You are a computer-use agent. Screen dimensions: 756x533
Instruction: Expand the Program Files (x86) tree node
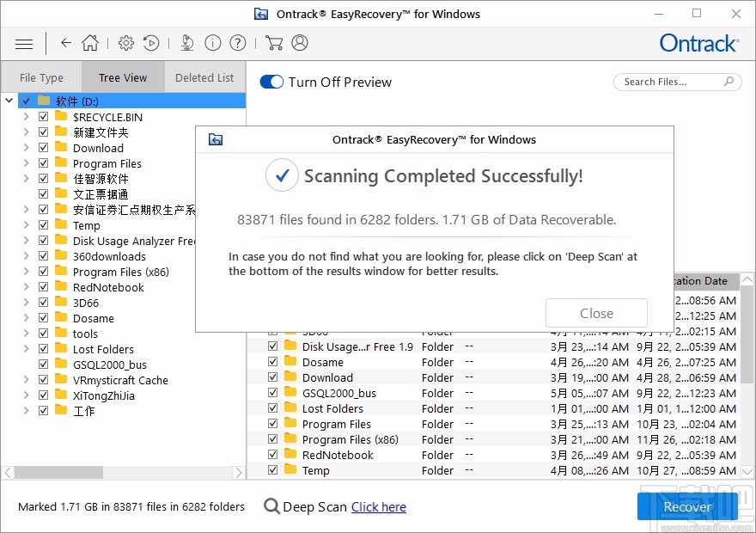point(26,271)
